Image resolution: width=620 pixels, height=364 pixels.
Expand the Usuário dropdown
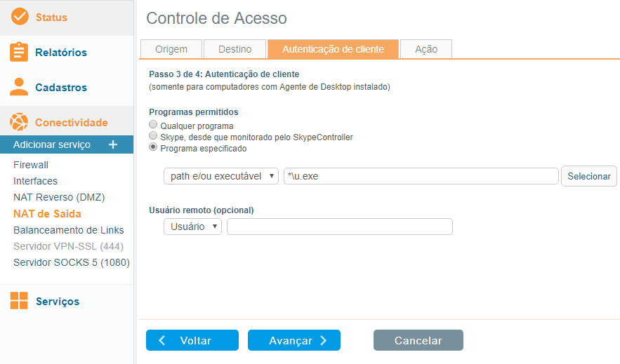(192, 227)
